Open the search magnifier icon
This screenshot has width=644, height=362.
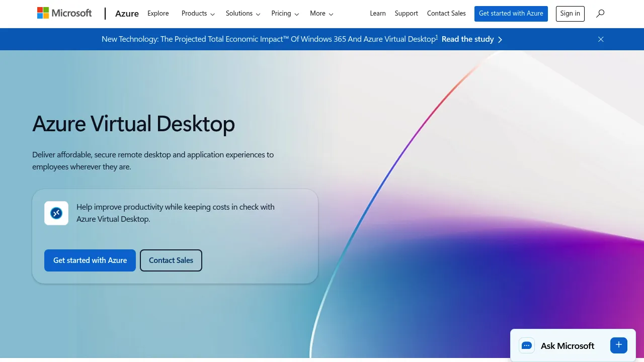pyautogui.click(x=600, y=14)
